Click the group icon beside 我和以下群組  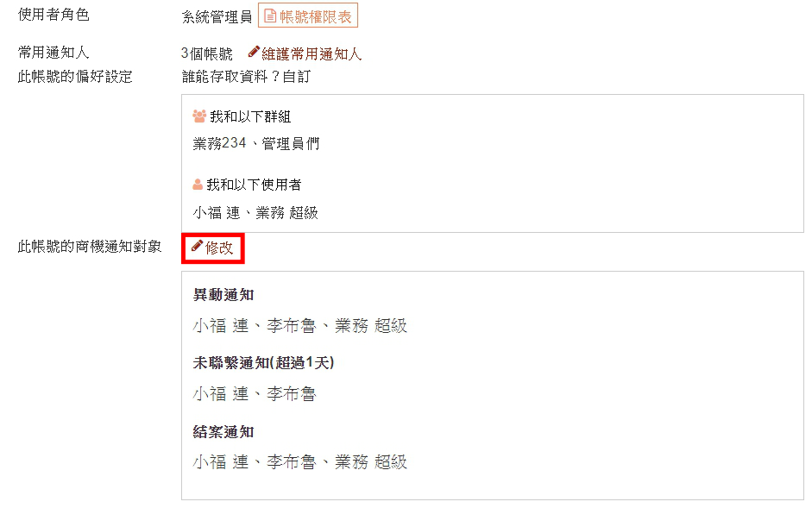click(199, 116)
